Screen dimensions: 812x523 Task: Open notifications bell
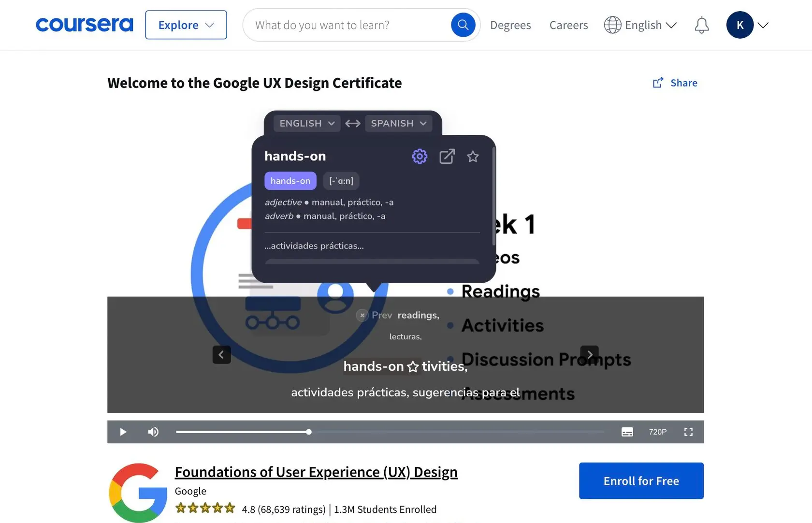click(701, 25)
